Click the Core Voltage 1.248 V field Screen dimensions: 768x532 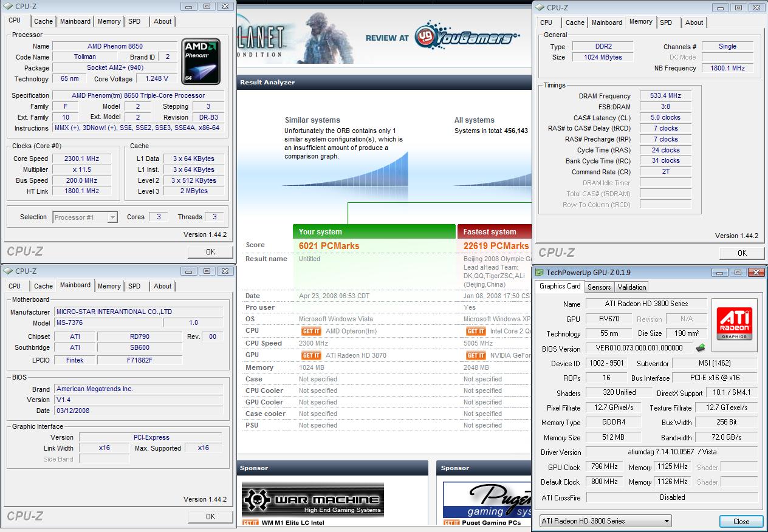point(157,79)
